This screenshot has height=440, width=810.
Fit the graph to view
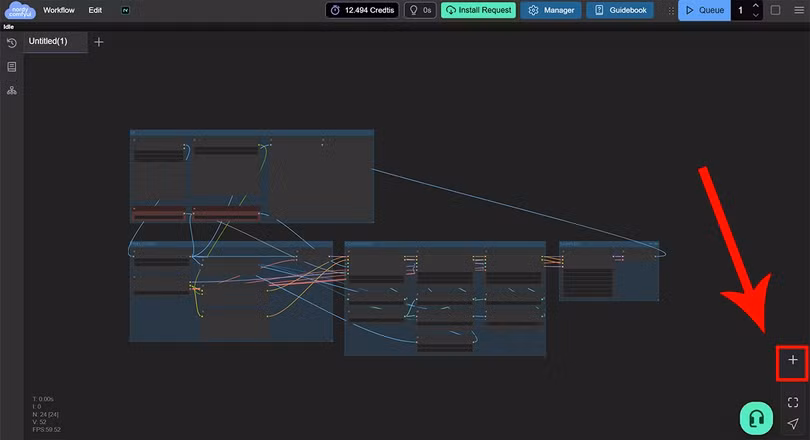pyautogui.click(x=792, y=402)
